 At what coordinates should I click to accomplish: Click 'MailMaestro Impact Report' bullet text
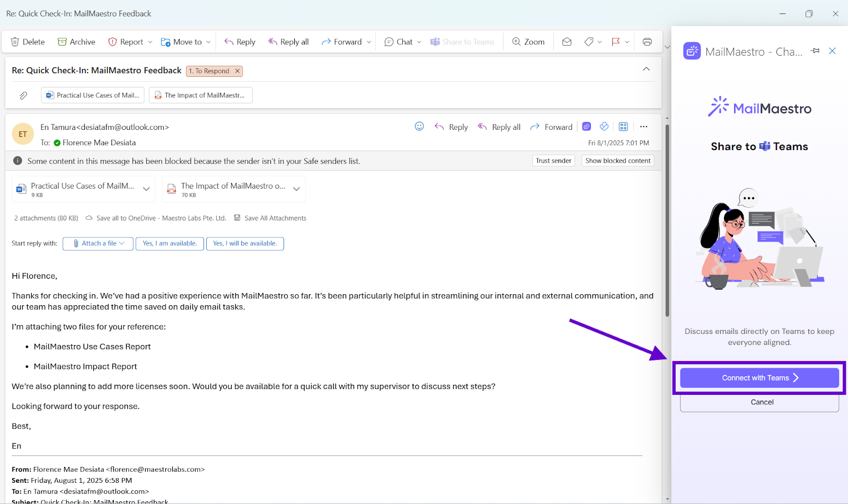pos(85,367)
